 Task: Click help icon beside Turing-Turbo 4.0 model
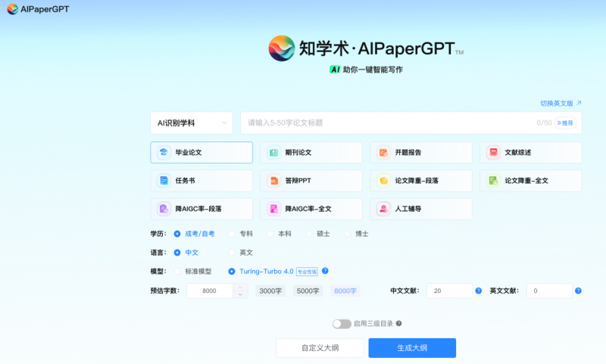pyautogui.click(x=325, y=271)
